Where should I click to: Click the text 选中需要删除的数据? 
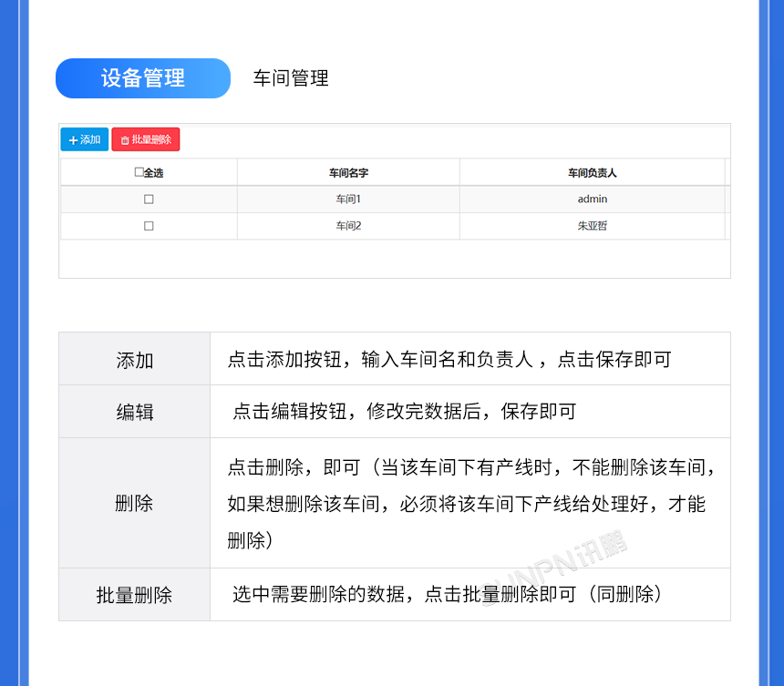[318, 594]
